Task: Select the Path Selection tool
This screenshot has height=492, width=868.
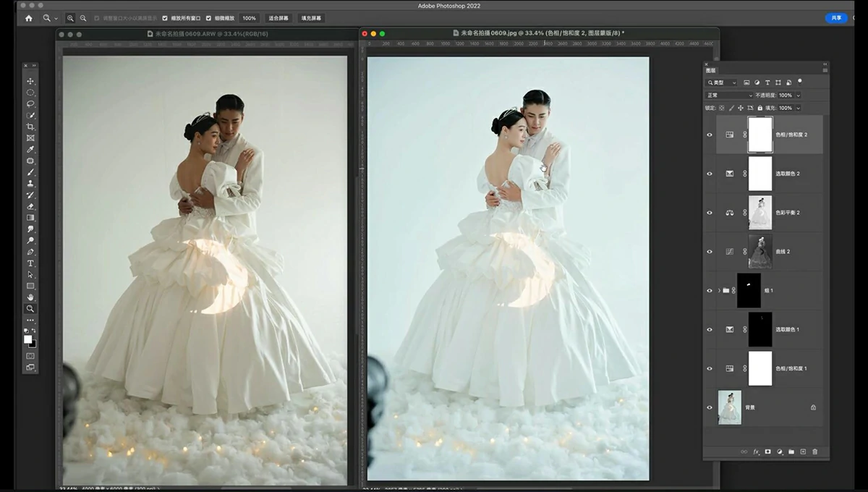Action: (30, 275)
